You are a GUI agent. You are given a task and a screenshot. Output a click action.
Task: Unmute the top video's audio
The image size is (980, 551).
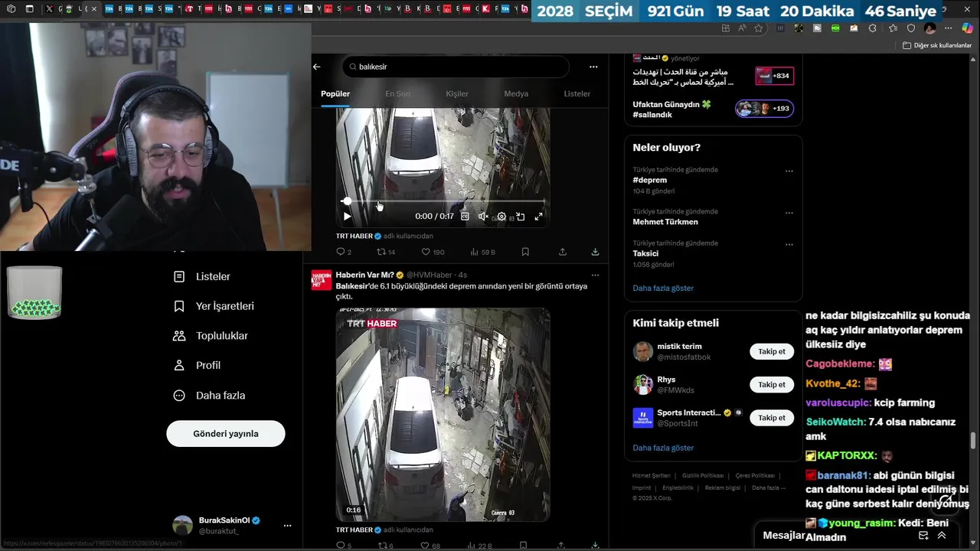483,217
